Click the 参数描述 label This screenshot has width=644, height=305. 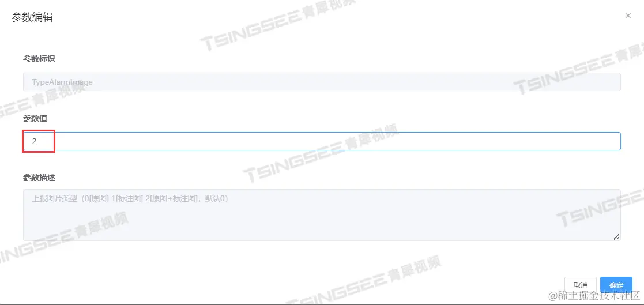[x=39, y=178]
